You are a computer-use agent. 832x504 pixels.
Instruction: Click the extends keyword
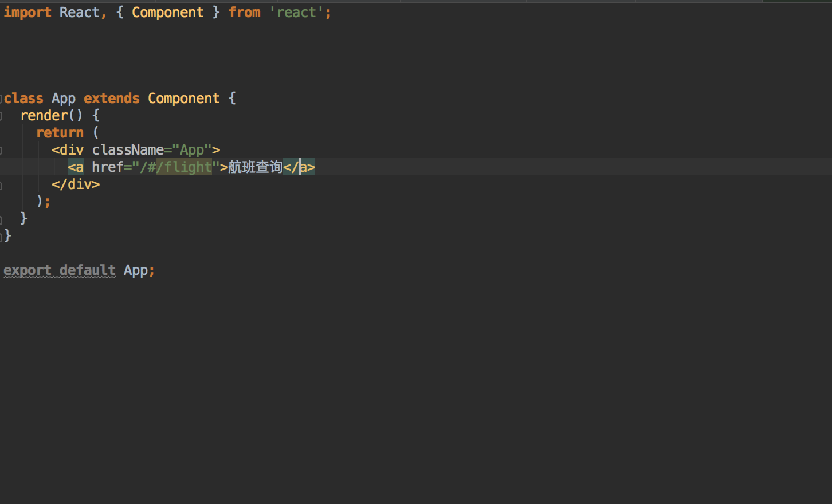(111, 98)
